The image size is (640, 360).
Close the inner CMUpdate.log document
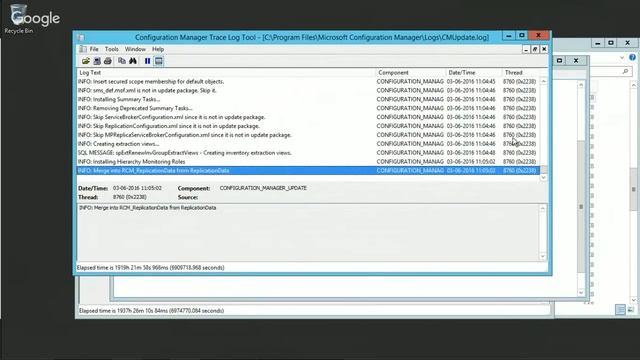pos(544,49)
